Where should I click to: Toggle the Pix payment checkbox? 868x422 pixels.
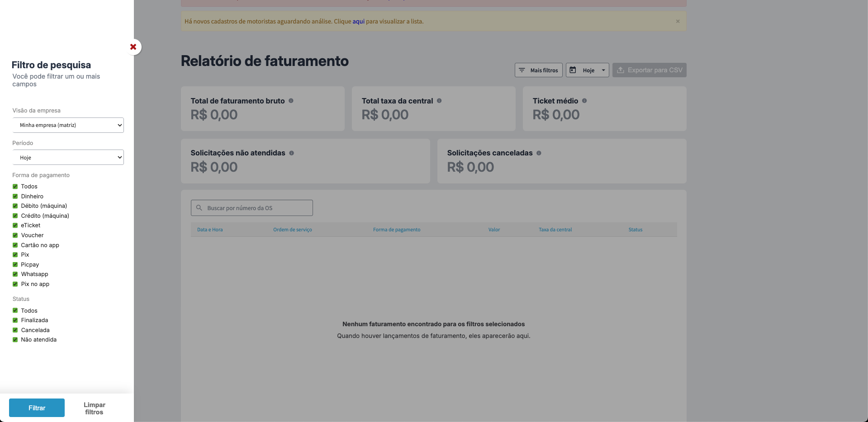pyautogui.click(x=15, y=255)
